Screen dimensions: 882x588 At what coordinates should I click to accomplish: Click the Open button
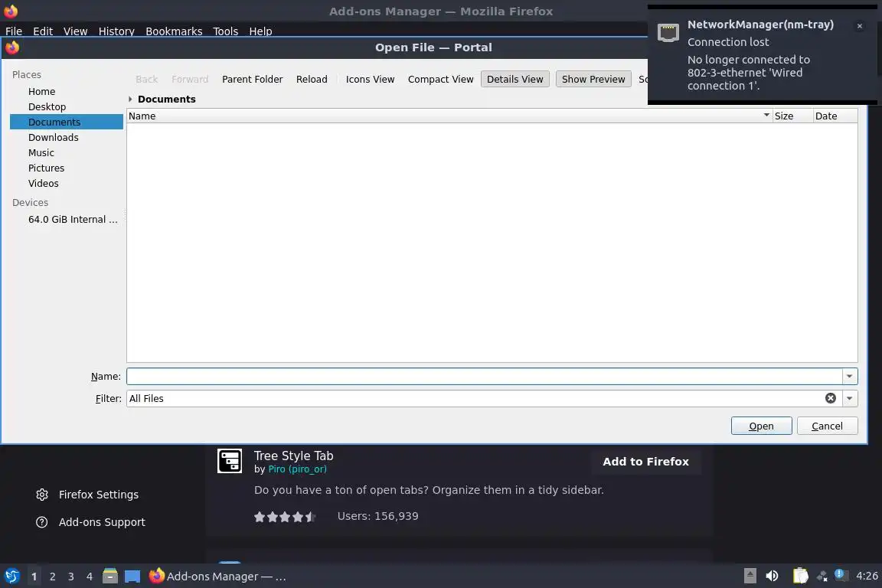tap(761, 426)
